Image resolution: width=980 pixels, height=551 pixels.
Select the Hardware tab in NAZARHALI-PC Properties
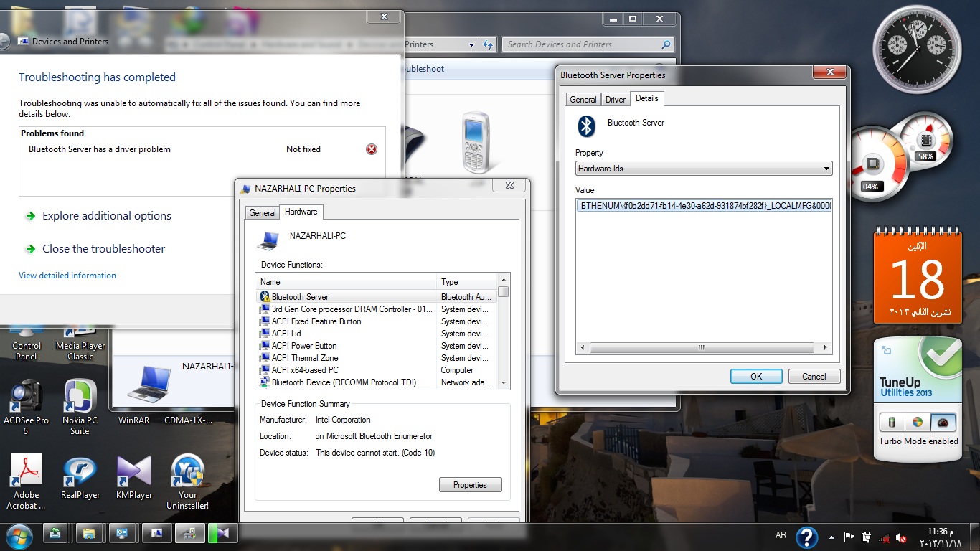click(x=301, y=212)
